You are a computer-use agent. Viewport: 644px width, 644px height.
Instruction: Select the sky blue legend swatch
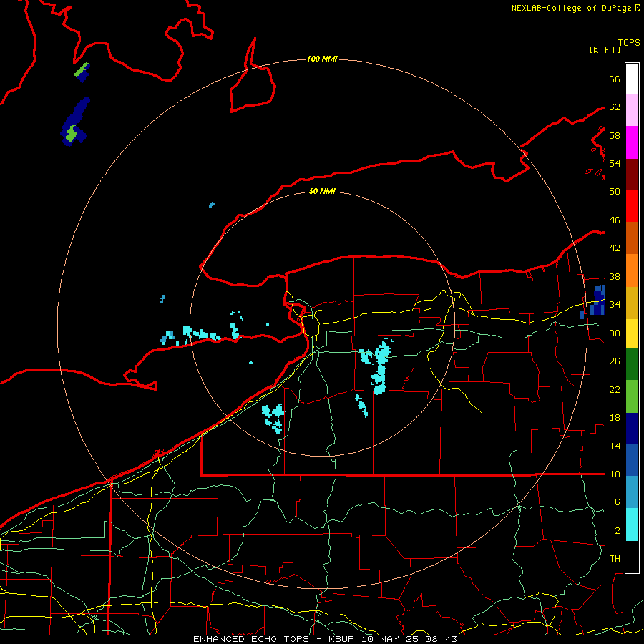click(x=632, y=492)
